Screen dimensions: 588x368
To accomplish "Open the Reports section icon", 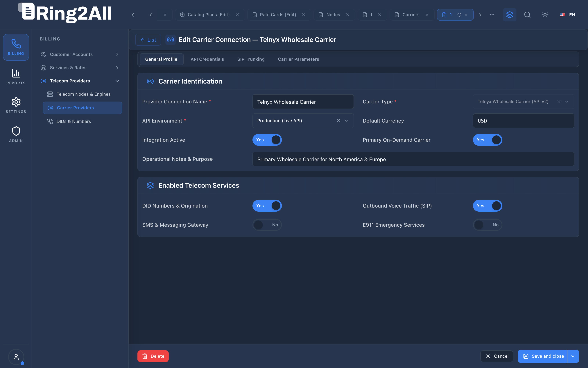I will pos(16,76).
